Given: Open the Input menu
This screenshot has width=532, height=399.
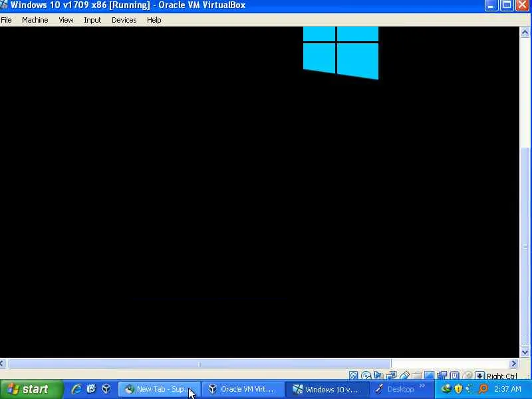Looking at the screenshot, I should tap(92, 20).
